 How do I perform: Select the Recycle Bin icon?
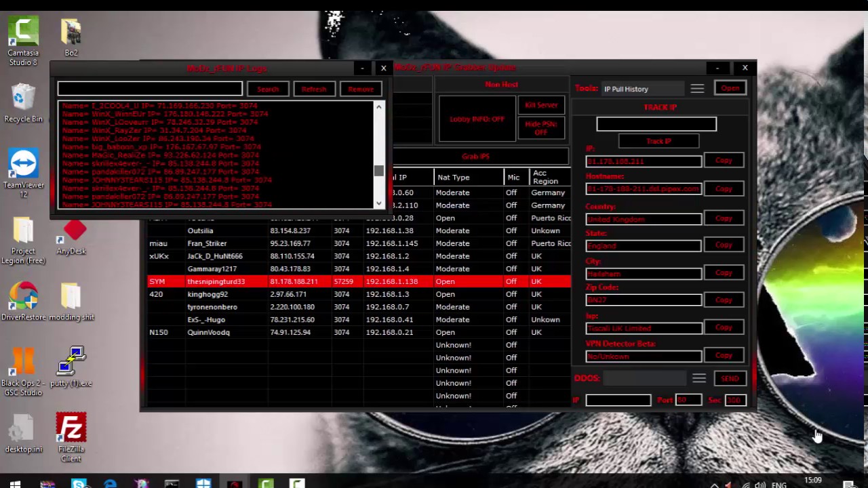point(23,103)
